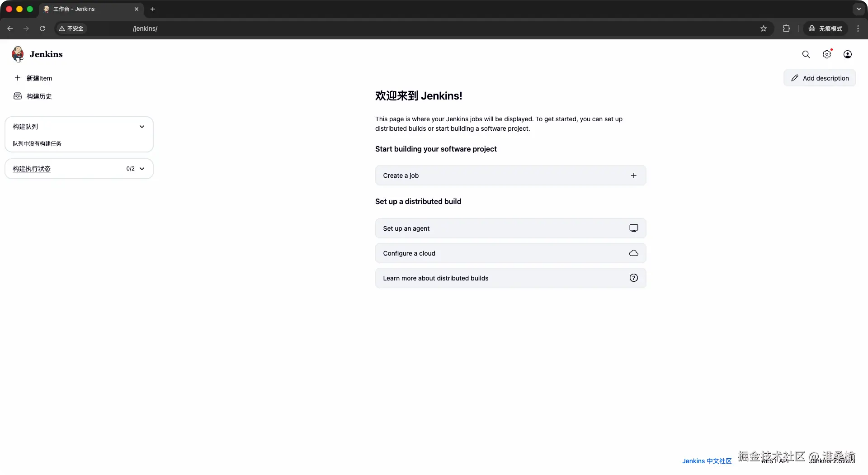The height and width of the screenshot is (475, 868).
Task: Open the Configure a cloud card
Action: pyautogui.click(x=510, y=253)
